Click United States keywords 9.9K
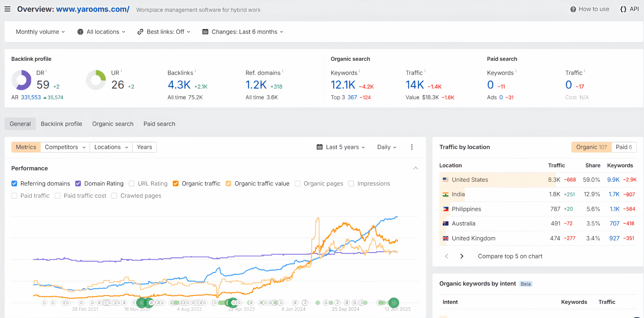This screenshot has width=644, height=318. tap(613, 180)
